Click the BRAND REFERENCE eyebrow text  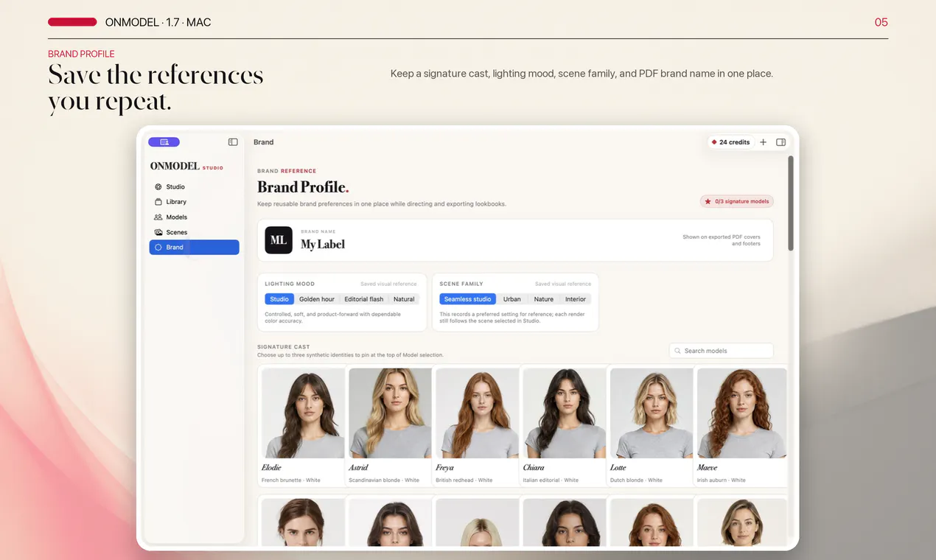tap(287, 171)
